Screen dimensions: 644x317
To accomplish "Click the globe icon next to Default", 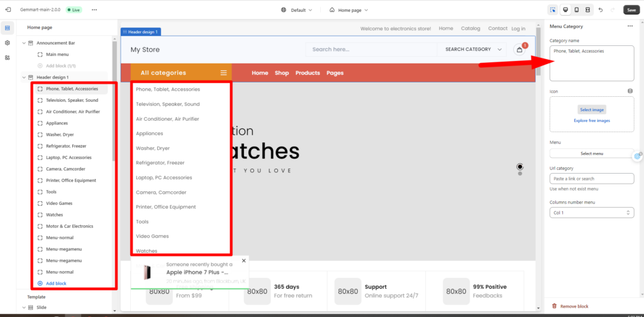I will point(284,10).
